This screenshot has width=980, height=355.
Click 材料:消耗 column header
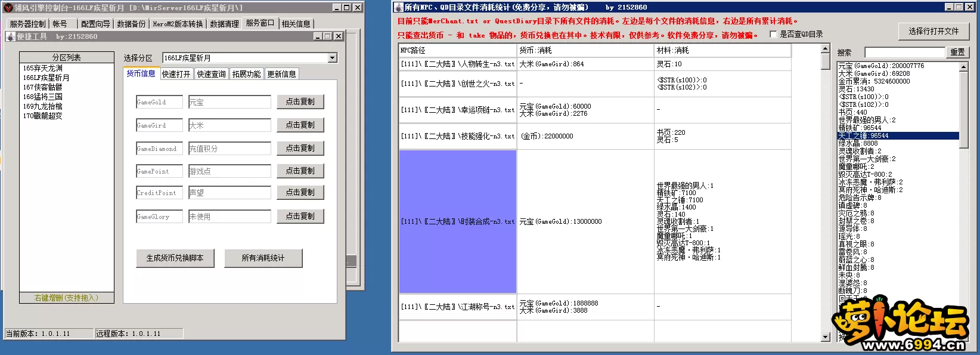723,50
